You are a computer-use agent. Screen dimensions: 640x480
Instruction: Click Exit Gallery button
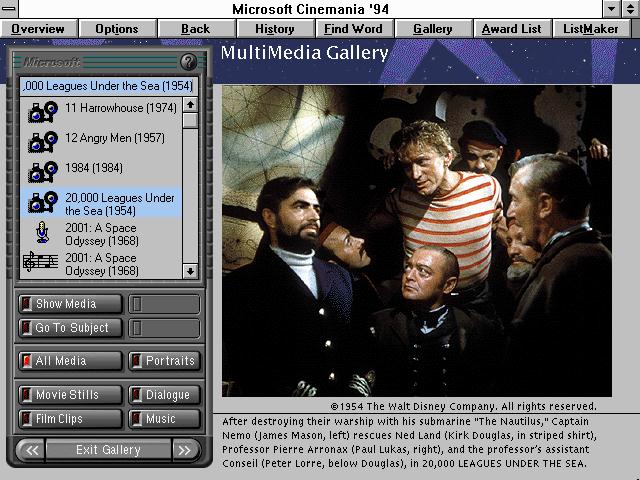108,450
